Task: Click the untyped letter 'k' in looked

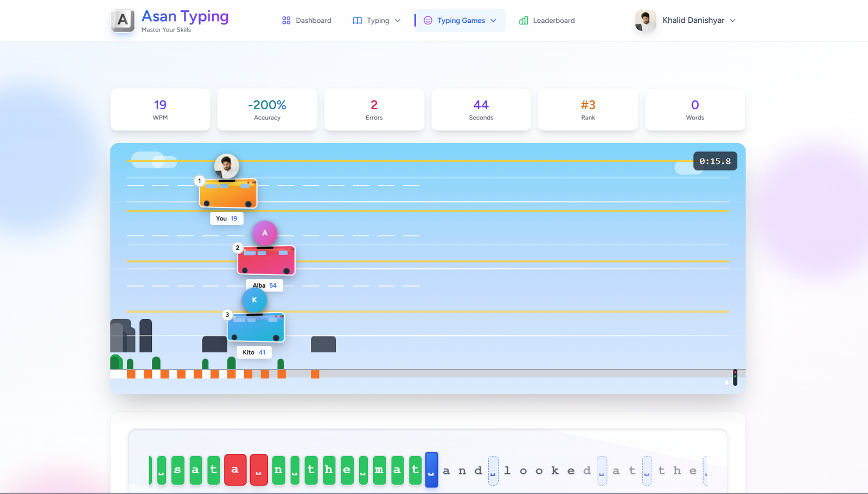Action: 555,471
